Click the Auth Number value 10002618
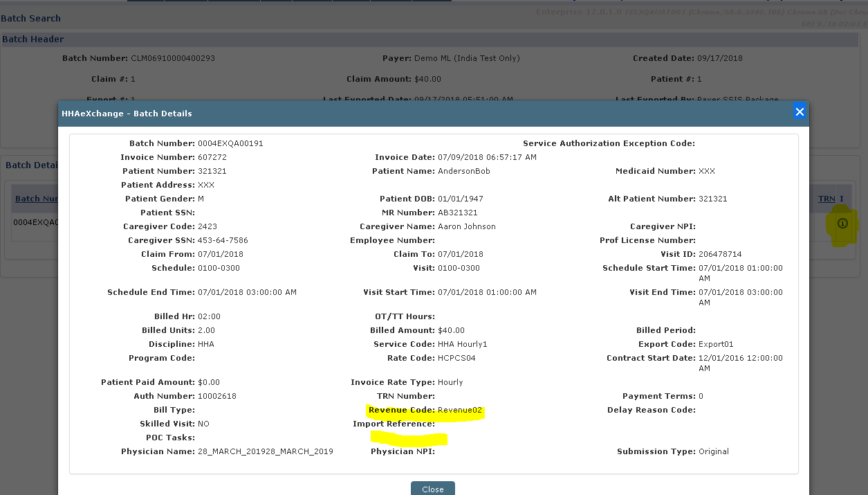 pos(217,396)
